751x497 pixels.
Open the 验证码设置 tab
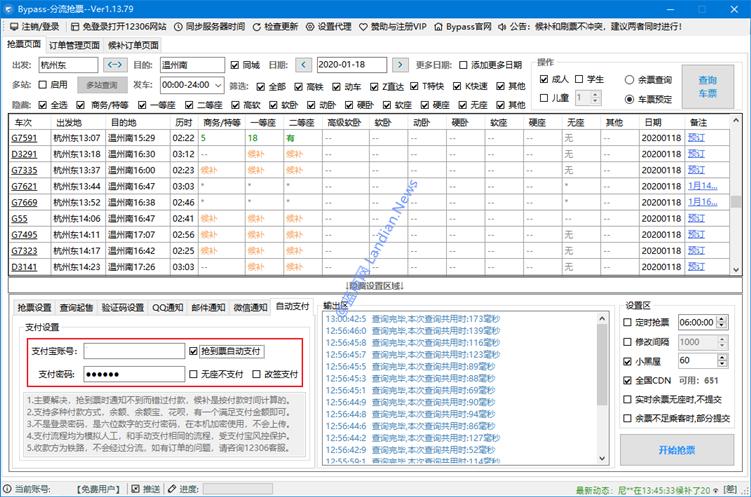coord(123,307)
